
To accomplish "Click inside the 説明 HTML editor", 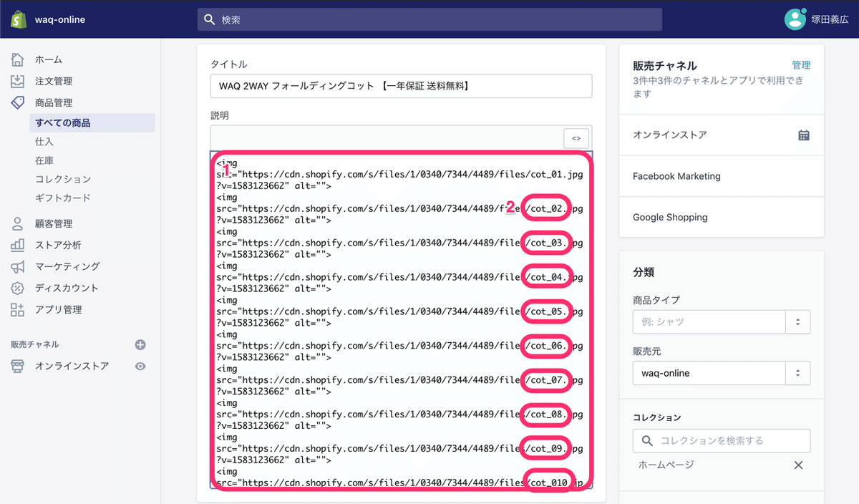I will 401,320.
